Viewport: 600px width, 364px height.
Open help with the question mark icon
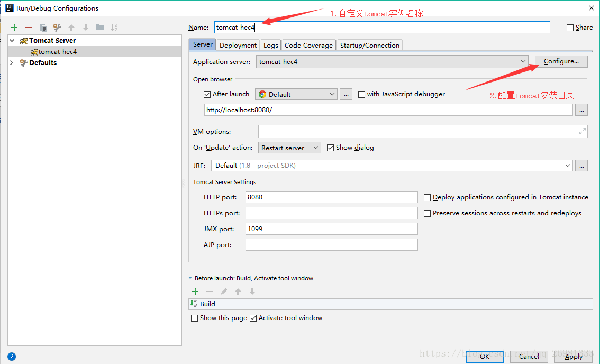click(x=12, y=357)
